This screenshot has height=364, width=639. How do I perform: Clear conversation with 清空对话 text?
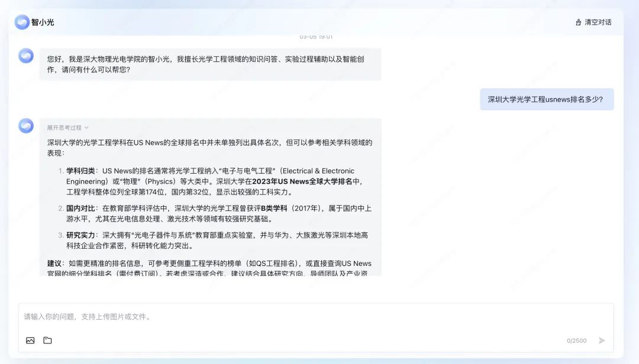[598, 22]
